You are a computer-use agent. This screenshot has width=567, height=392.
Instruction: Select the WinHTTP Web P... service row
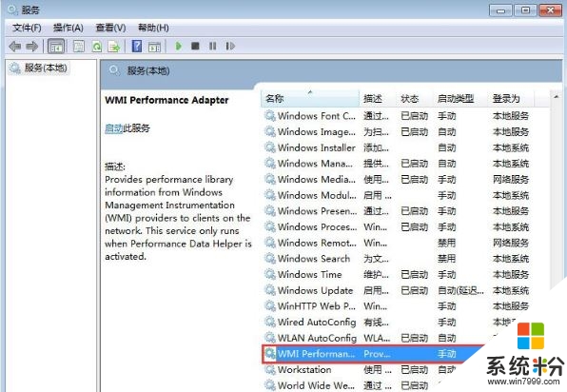coord(398,306)
